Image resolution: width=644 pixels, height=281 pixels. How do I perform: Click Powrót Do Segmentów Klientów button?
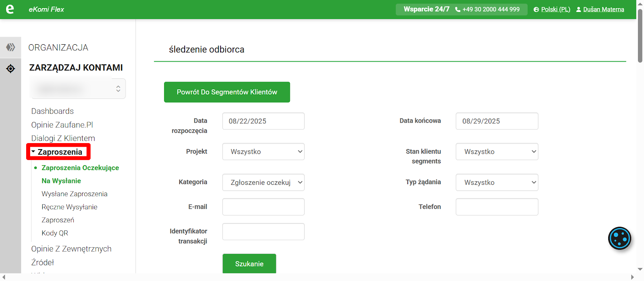pos(227,92)
